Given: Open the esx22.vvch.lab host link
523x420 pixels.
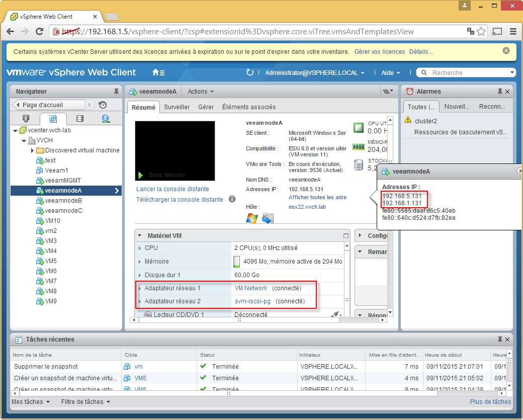Looking at the screenshot, I should click(307, 207).
